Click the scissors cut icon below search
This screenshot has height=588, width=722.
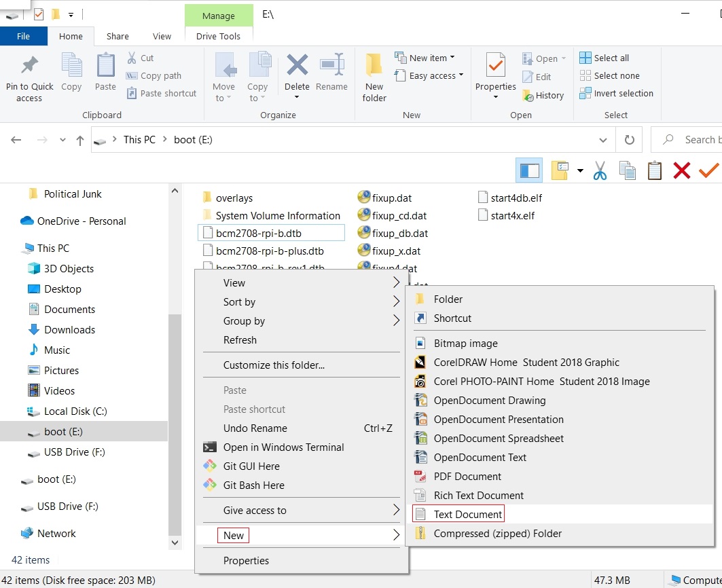click(x=599, y=170)
